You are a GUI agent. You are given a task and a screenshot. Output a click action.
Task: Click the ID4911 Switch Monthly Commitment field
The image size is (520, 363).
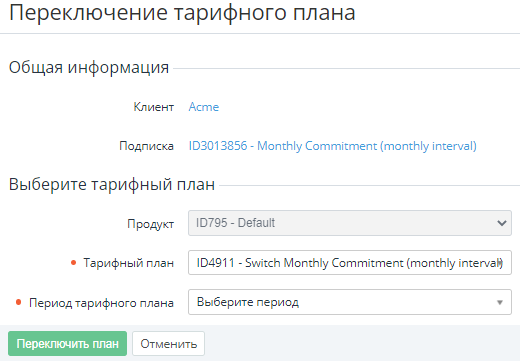point(350,263)
